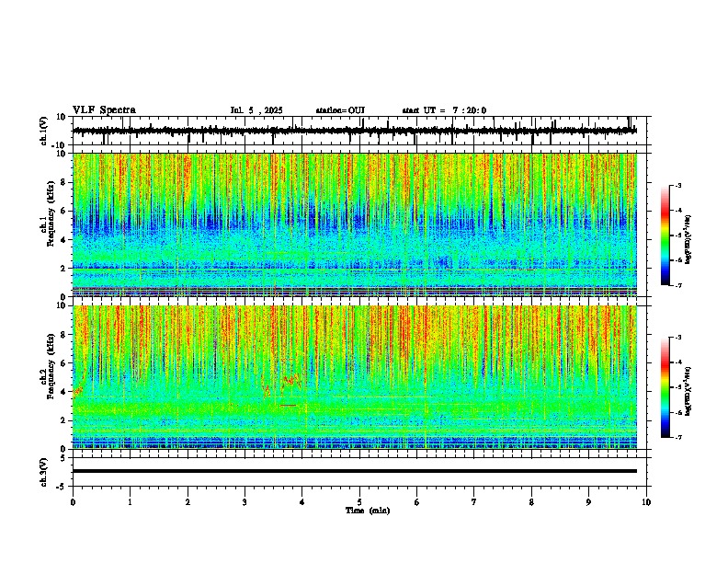The width and height of the screenshot is (728, 563).
Task: Click time axis tick label "1"
Action: [x=130, y=502]
